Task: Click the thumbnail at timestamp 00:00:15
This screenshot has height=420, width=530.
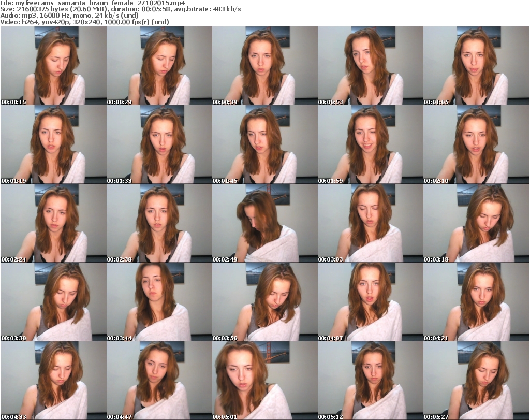Action: 53,66
